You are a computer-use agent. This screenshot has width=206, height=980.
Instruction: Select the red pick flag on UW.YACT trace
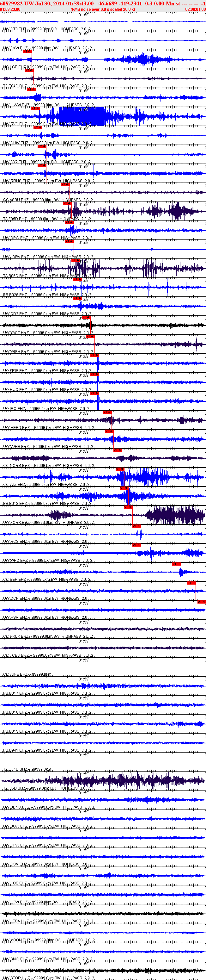86,317
